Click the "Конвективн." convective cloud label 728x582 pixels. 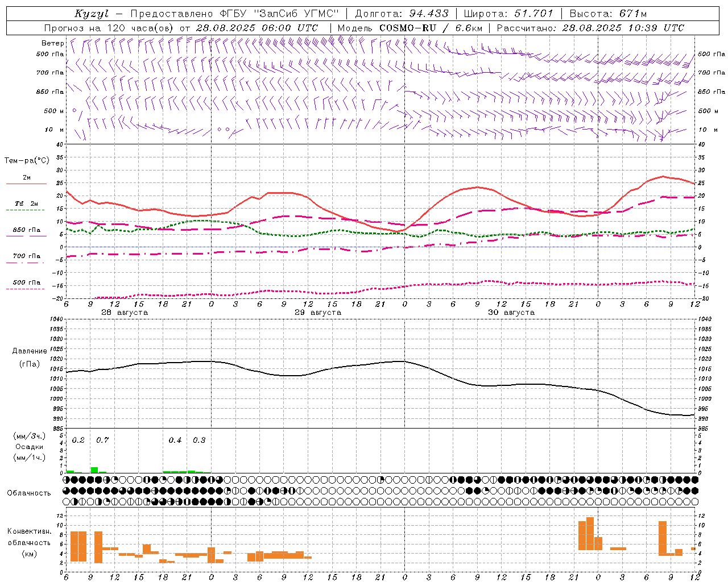pos(30,531)
